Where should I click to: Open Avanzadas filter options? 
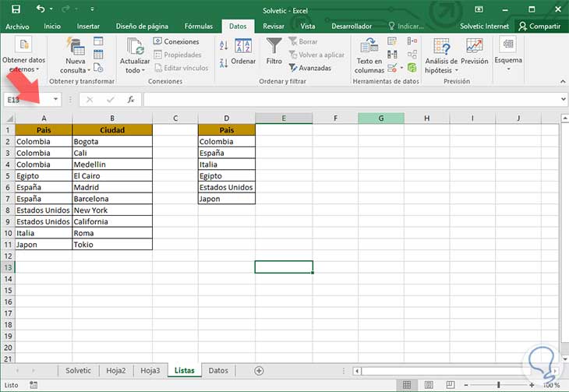click(x=310, y=68)
